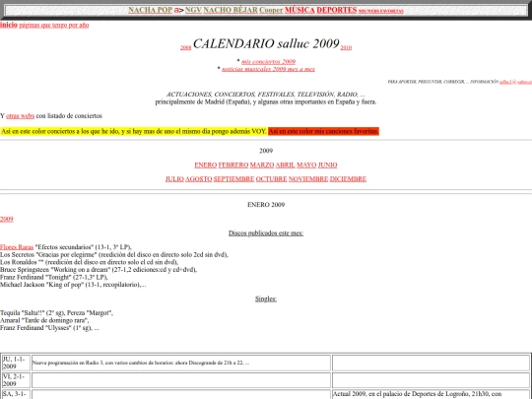Click the 'Singles:' heading

266,299
